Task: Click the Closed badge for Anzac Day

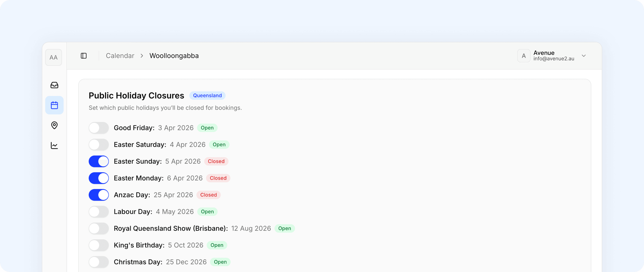Action: click(208, 195)
